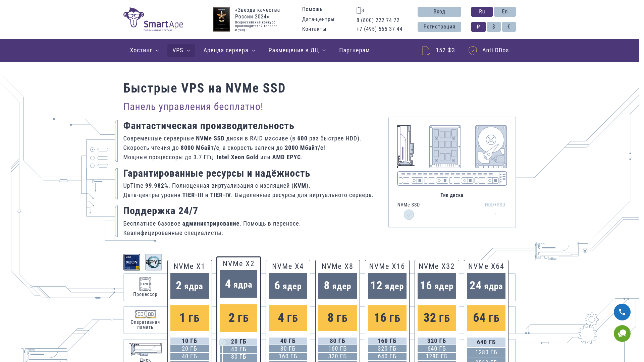Select the AMD EPYC processor badge
Screen dimensions: 644x362
(x=154, y=262)
